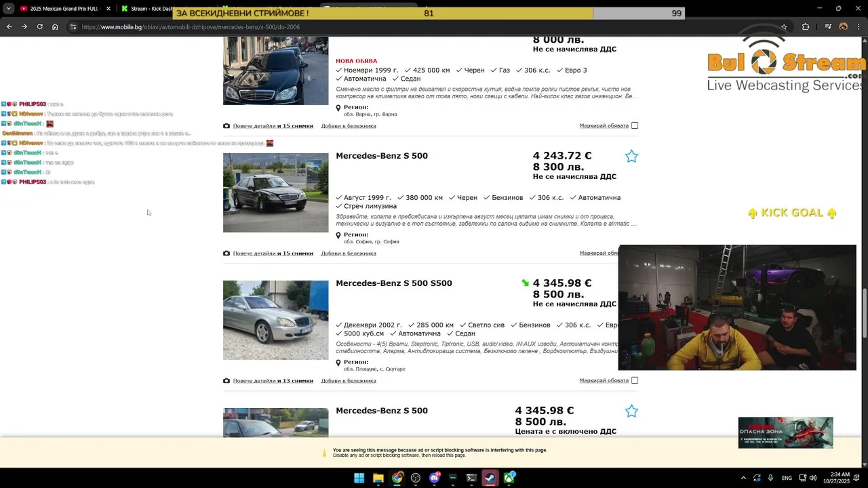Open Повече детайли и 13 снимки link
Screen dimensions: 868x488
tap(273, 381)
